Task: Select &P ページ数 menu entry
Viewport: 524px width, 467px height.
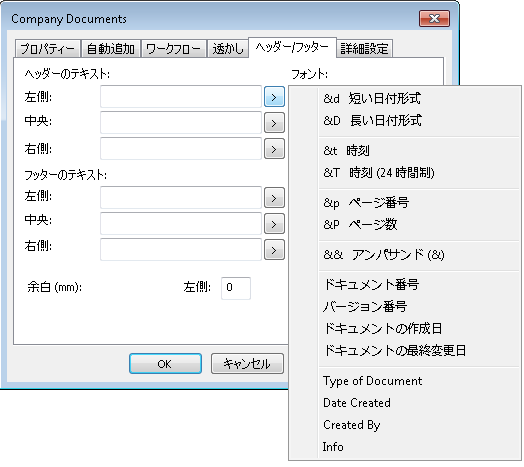Action: [x=404, y=225]
